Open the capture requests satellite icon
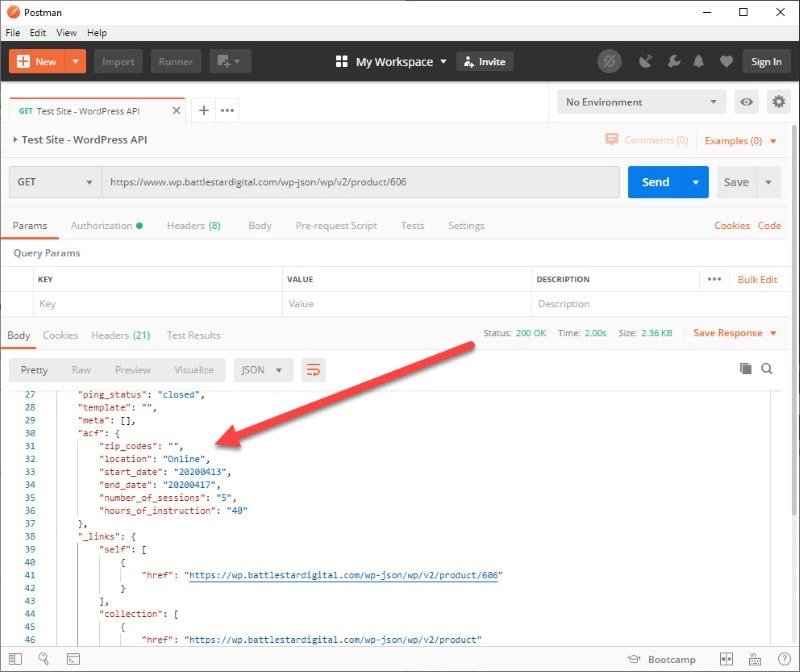The image size is (800, 672). point(645,62)
